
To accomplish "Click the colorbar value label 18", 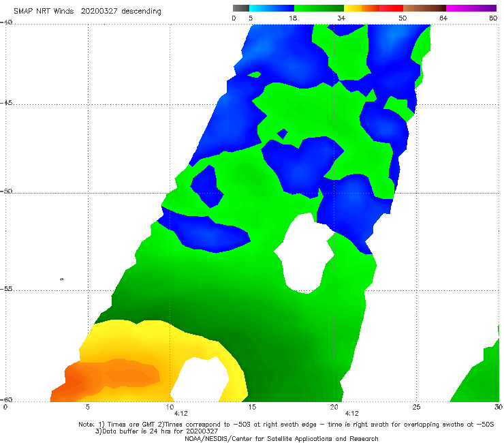I will pyautogui.click(x=293, y=18).
